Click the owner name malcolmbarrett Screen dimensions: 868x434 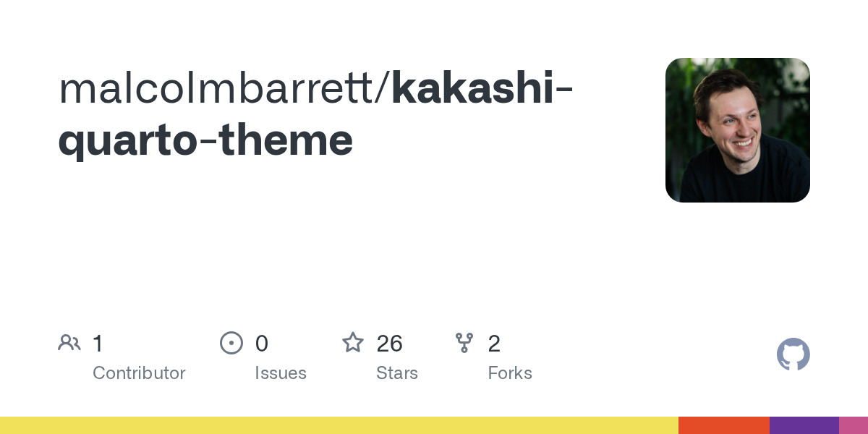[x=222, y=87]
